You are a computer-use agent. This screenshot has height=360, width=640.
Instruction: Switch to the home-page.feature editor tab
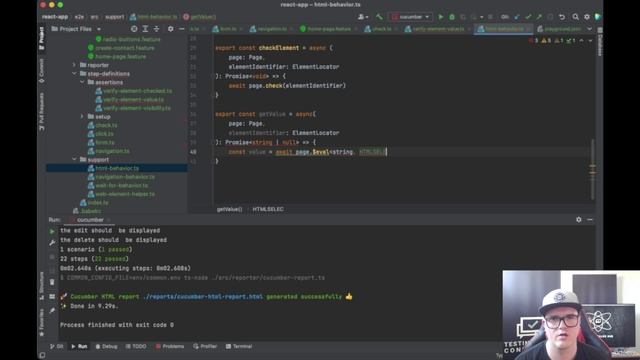(329, 29)
